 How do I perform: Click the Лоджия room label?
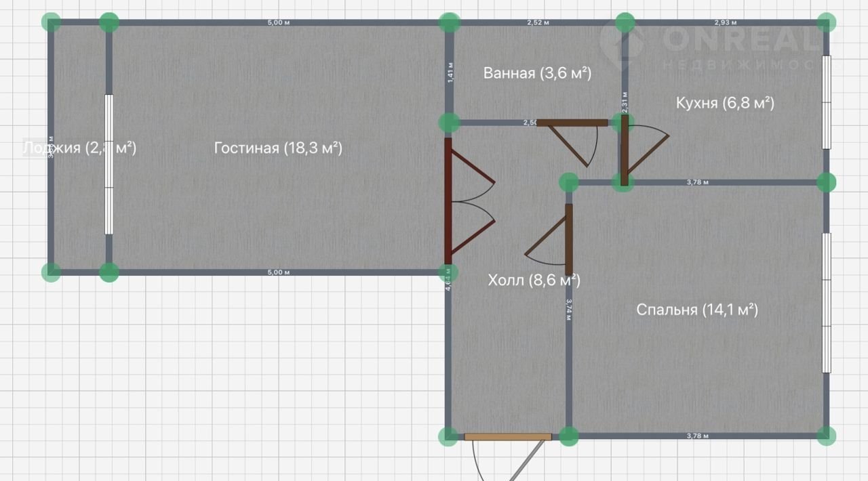click(79, 148)
